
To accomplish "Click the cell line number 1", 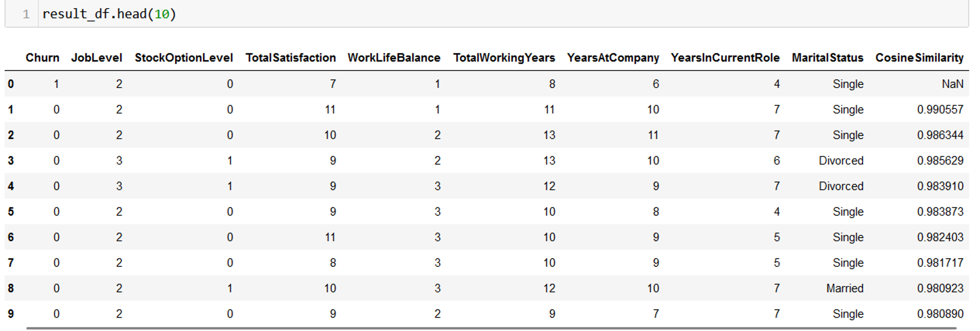I will coord(26,15).
